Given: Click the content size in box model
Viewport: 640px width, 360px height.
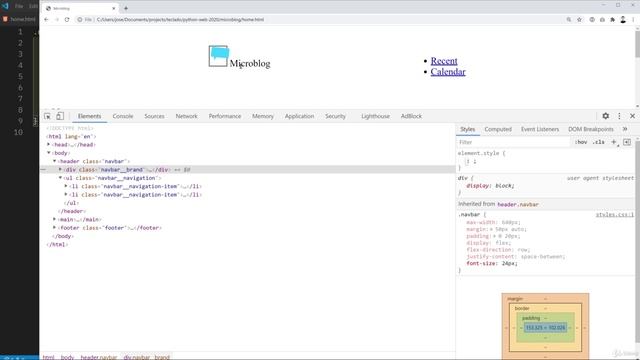Looking at the screenshot, I should [545, 327].
